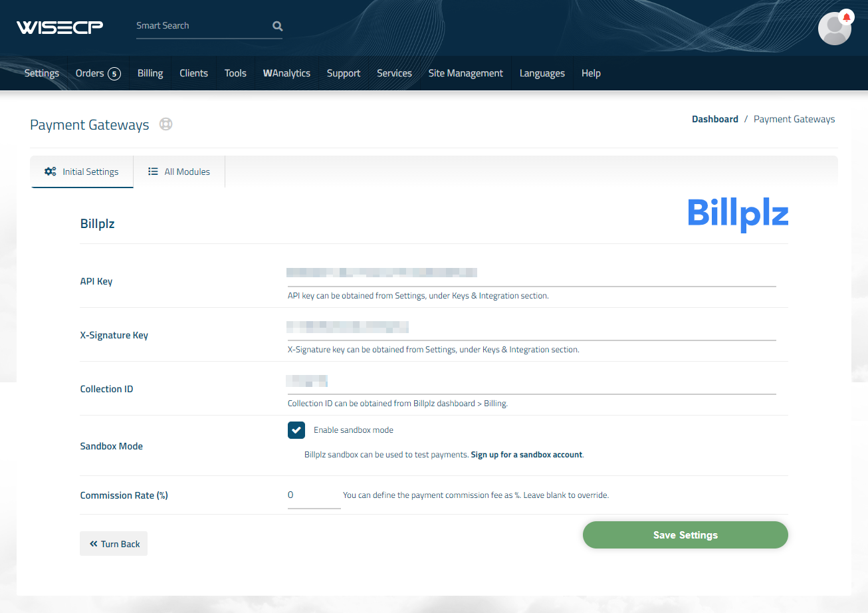Open the user avatar profile menu
The width and height of the screenshot is (868, 613).
click(834, 29)
